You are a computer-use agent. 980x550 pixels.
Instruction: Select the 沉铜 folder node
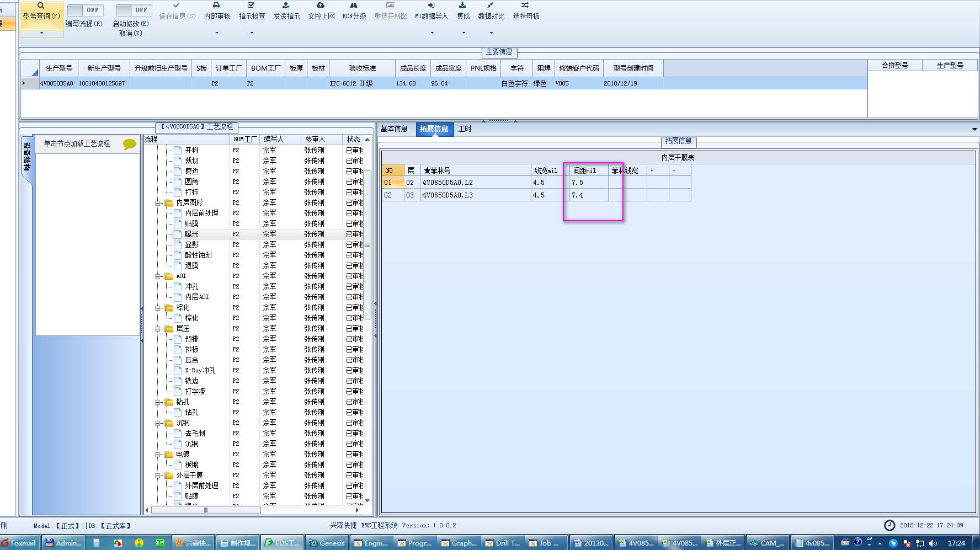click(x=183, y=423)
